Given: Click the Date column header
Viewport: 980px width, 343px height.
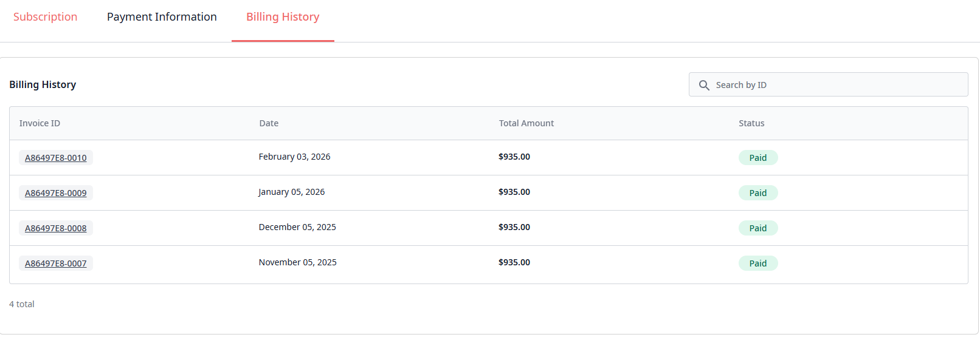Looking at the screenshot, I should (x=269, y=123).
